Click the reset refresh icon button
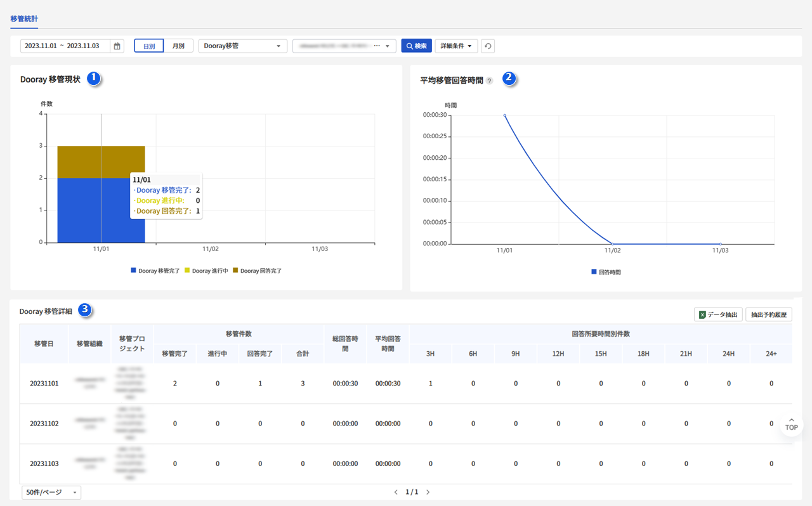812x506 pixels. [x=488, y=46]
